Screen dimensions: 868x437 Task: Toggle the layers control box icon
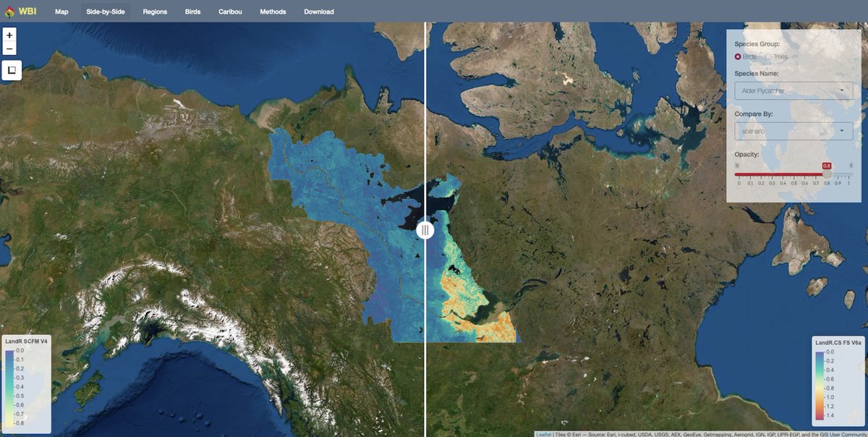click(x=12, y=70)
